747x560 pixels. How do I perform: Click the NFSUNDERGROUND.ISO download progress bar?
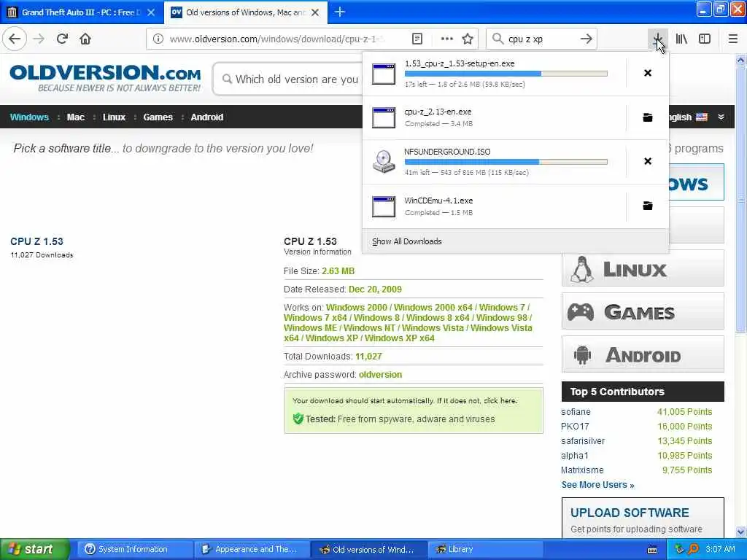click(506, 162)
